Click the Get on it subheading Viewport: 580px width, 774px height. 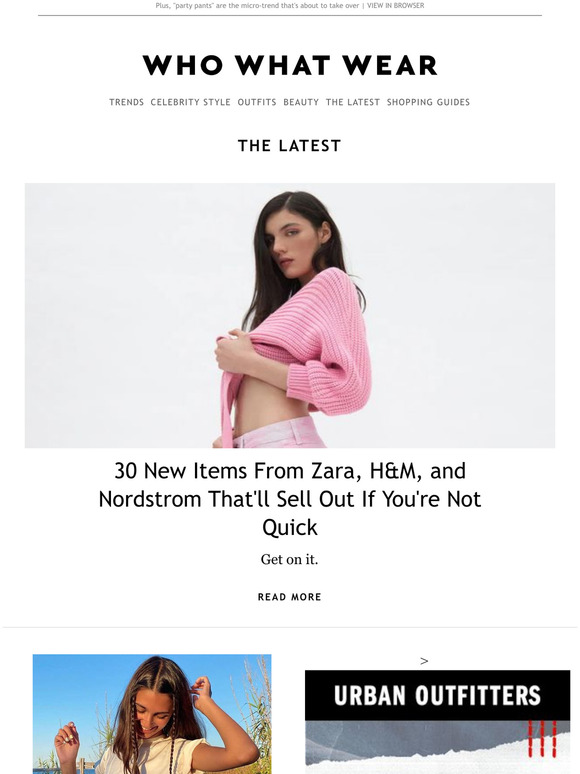click(290, 559)
